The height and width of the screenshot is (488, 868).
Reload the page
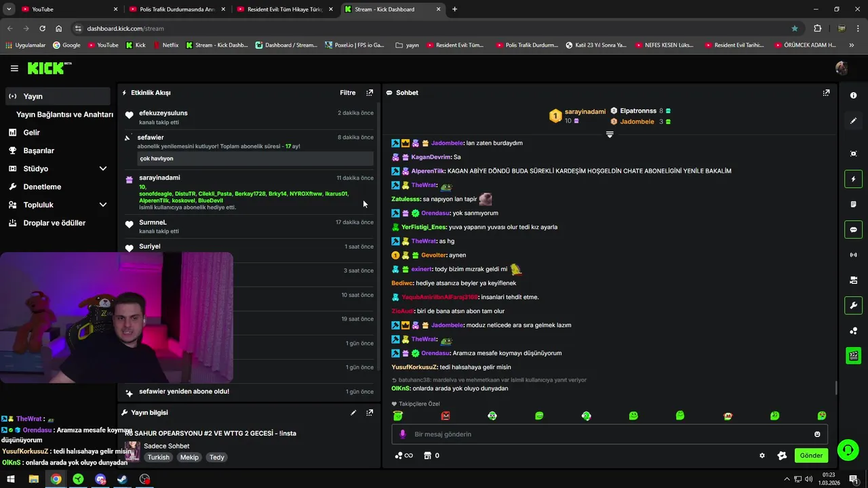pos(43,28)
